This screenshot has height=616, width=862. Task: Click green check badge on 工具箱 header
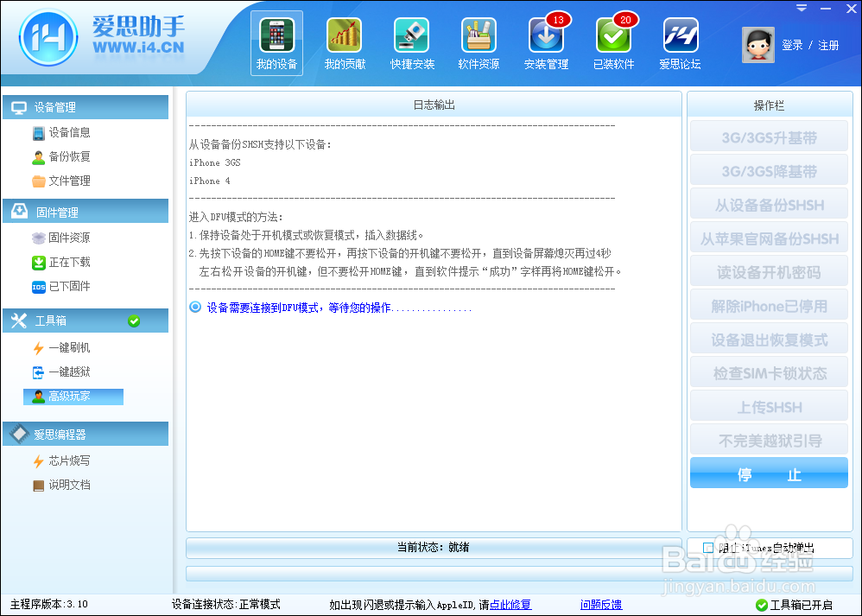[134, 321]
